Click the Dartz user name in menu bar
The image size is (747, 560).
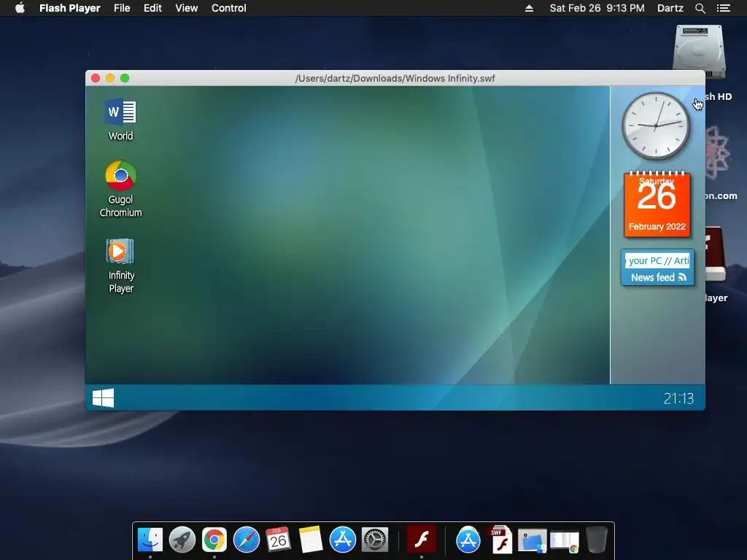click(670, 8)
